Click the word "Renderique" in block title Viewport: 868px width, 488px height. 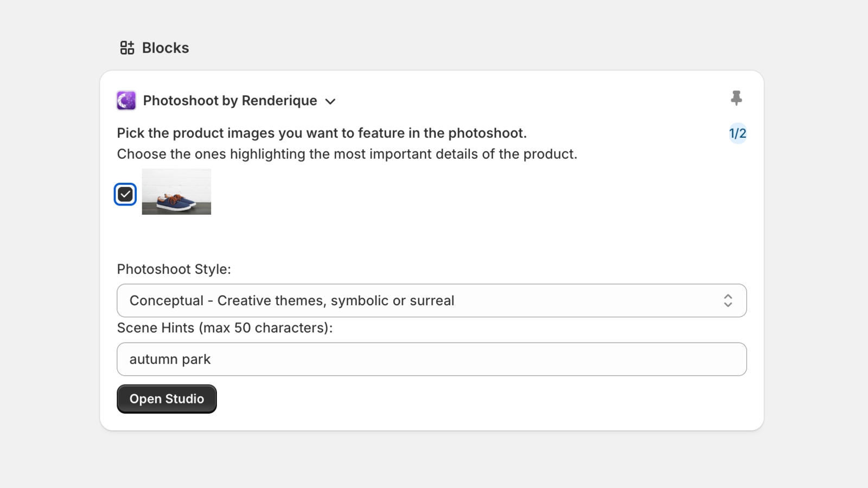pyautogui.click(x=279, y=101)
